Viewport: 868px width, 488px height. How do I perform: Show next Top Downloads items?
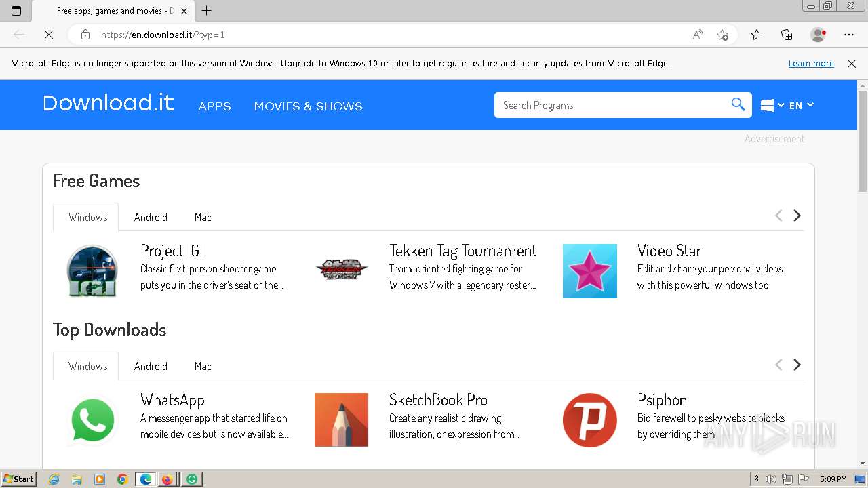coord(797,365)
